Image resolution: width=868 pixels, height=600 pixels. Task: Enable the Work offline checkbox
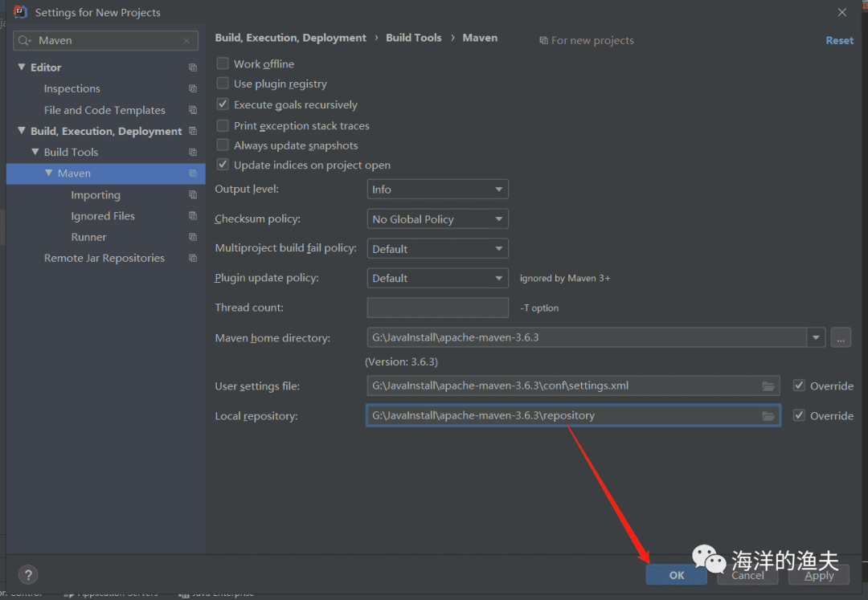coord(223,63)
